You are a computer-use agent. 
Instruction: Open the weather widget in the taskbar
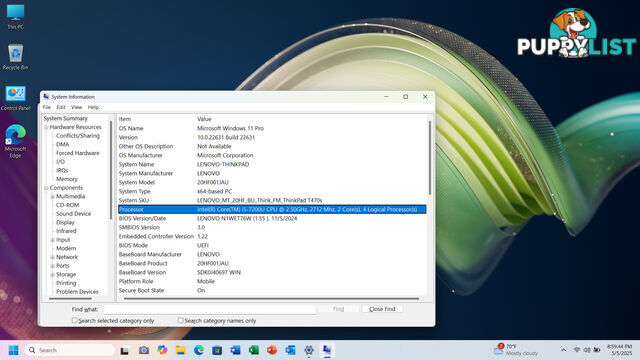coord(516,350)
